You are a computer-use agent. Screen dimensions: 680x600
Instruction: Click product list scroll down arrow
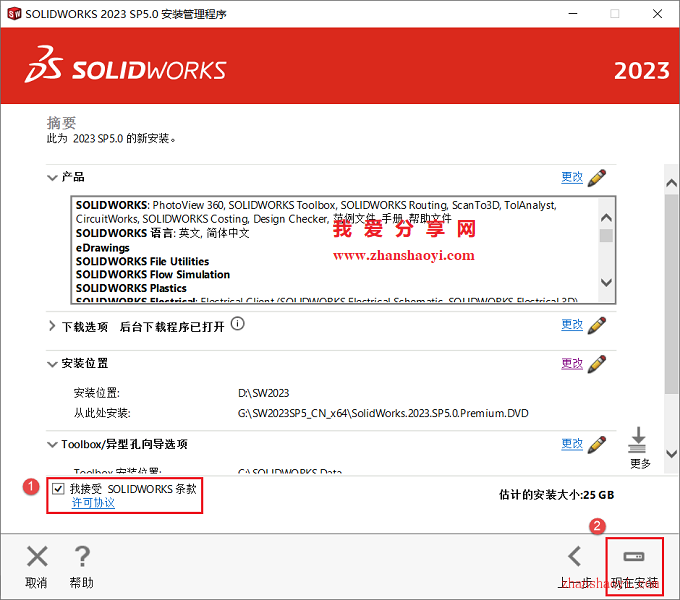click(x=606, y=282)
